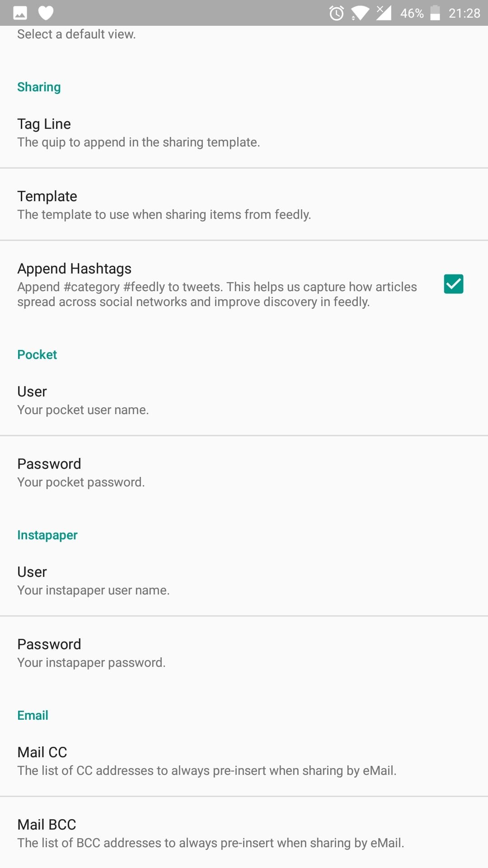The height and width of the screenshot is (868, 488).
Task: Tap the alarm clock status icon
Action: pyautogui.click(x=337, y=13)
